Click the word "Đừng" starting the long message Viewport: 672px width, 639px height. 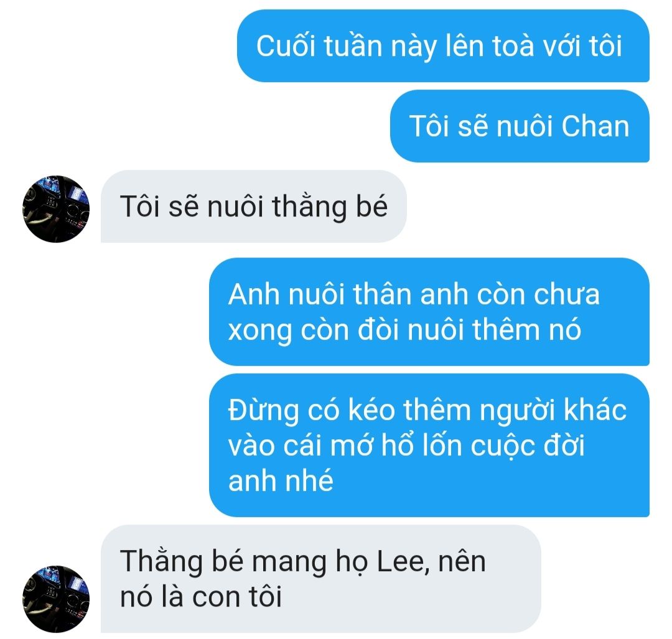pos(263,411)
